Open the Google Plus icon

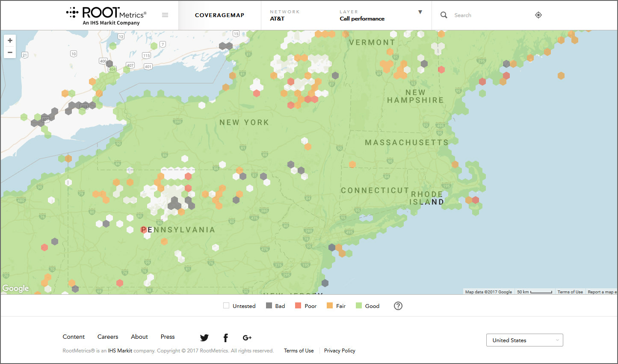[247, 338]
